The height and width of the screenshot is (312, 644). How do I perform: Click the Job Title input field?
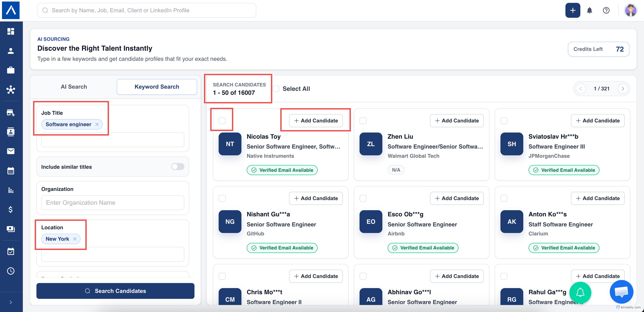pyautogui.click(x=113, y=140)
